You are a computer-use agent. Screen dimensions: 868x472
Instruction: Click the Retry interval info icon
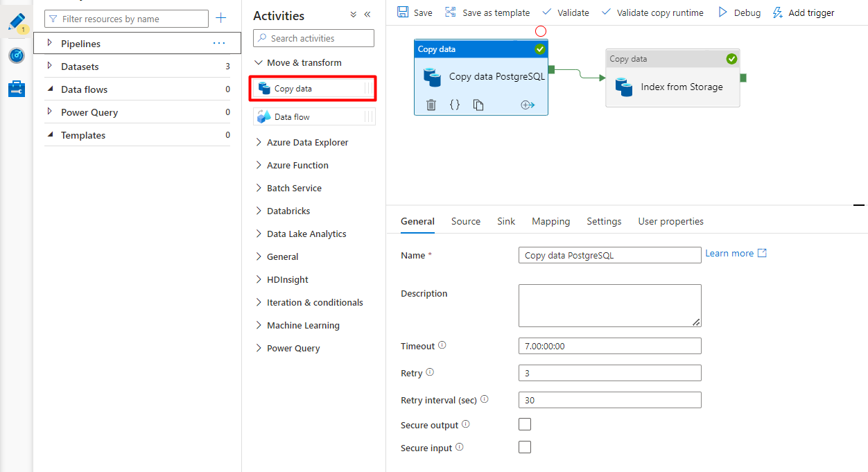click(485, 399)
